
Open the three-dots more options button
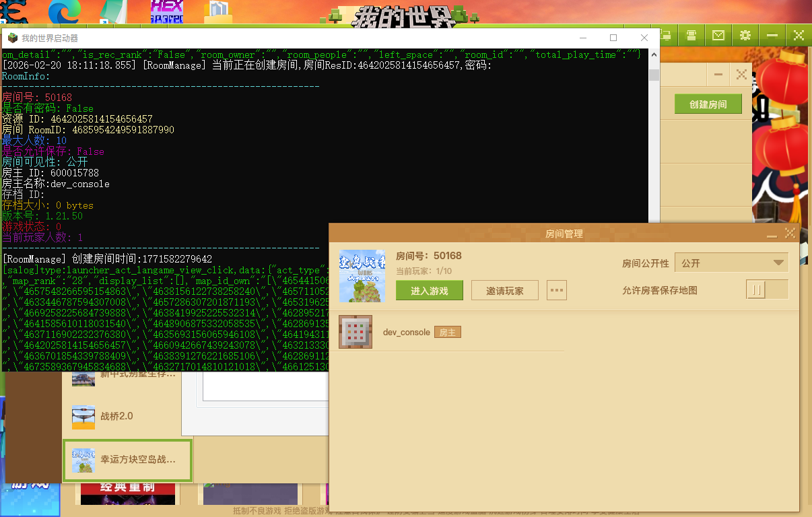[557, 291]
